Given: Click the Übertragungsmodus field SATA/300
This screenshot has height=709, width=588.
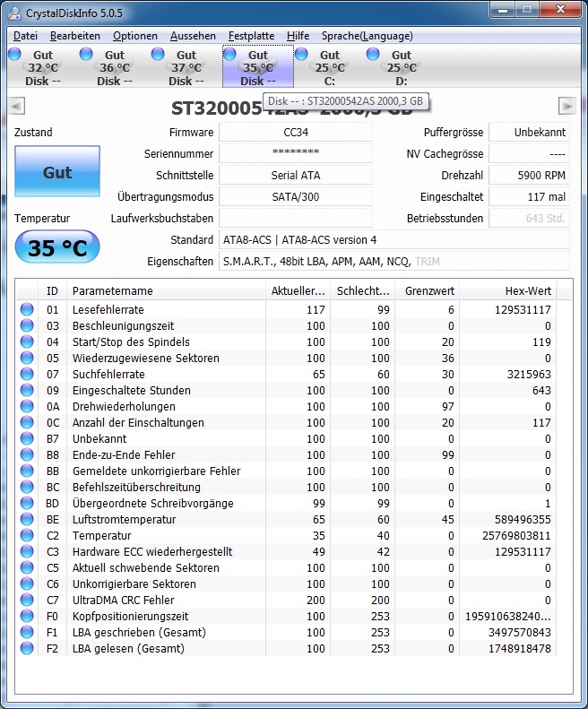Looking at the screenshot, I should pos(296,196).
